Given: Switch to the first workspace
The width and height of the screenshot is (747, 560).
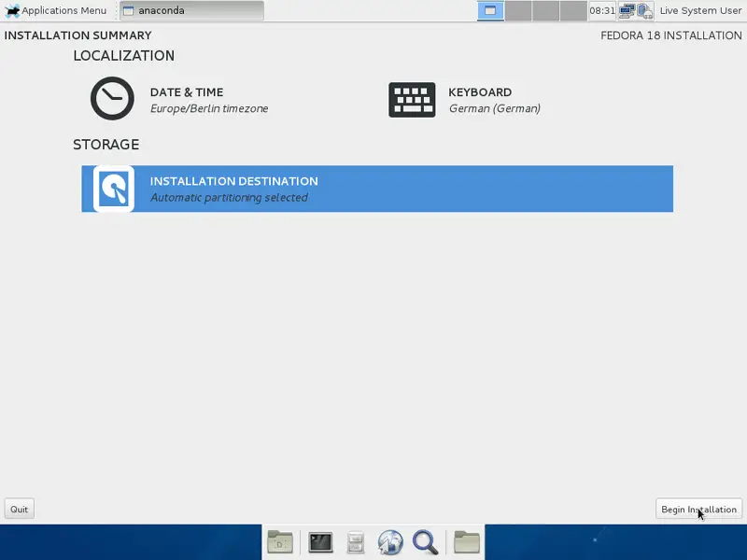Looking at the screenshot, I should pos(490,10).
